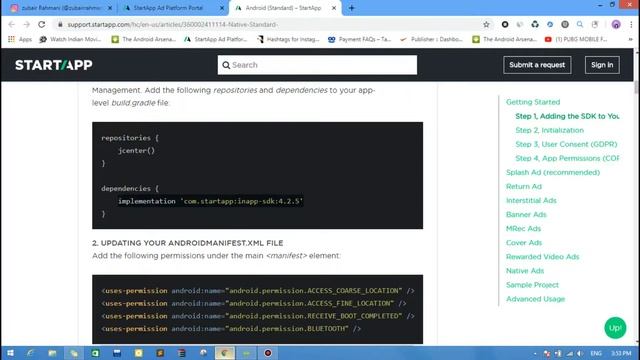Go to Interstitial Ads section
This screenshot has height=360, width=640.
(x=531, y=200)
